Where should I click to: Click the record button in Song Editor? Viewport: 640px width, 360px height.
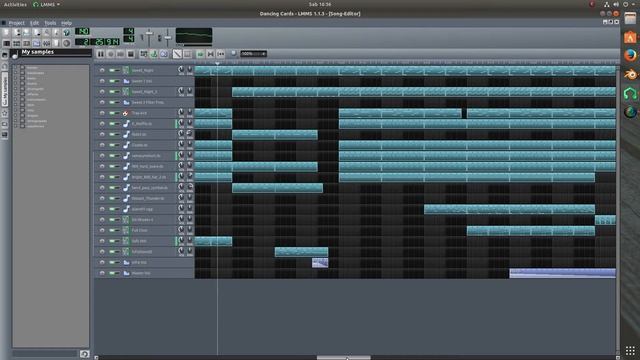click(111, 54)
